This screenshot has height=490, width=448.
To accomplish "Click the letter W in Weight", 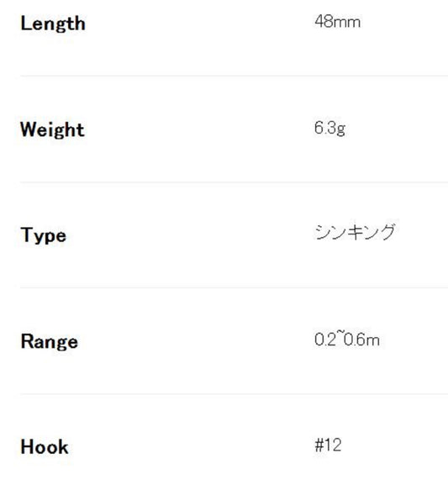I will coord(29,129).
